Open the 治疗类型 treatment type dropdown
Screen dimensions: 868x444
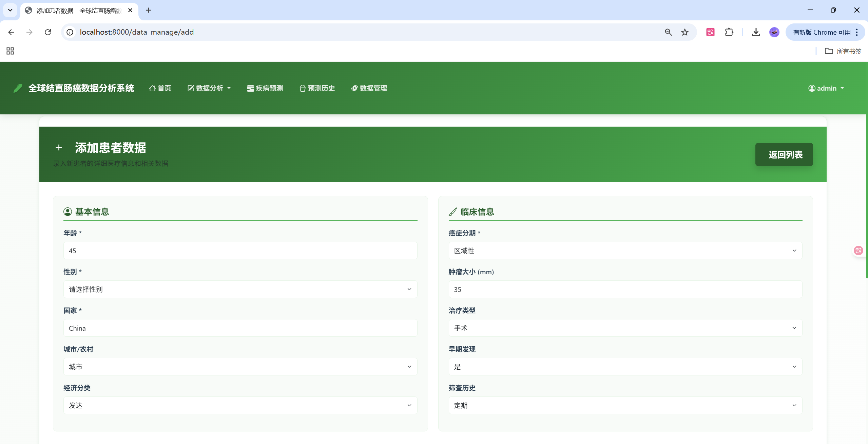(625, 328)
